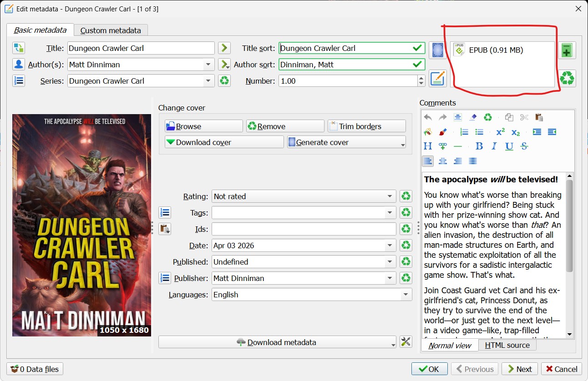588x381 pixels.
Task: Open the Rating dropdown
Action: pos(390,196)
